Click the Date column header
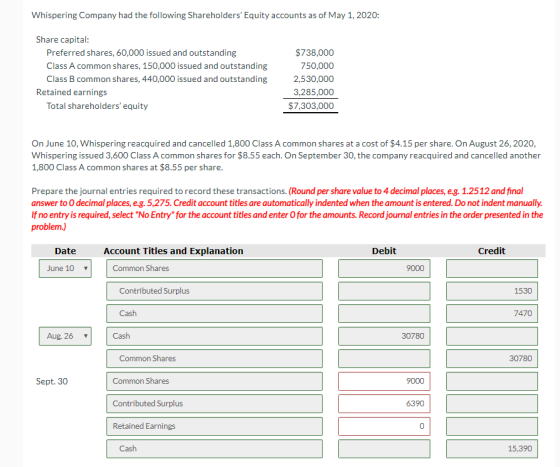 coord(65,251)
